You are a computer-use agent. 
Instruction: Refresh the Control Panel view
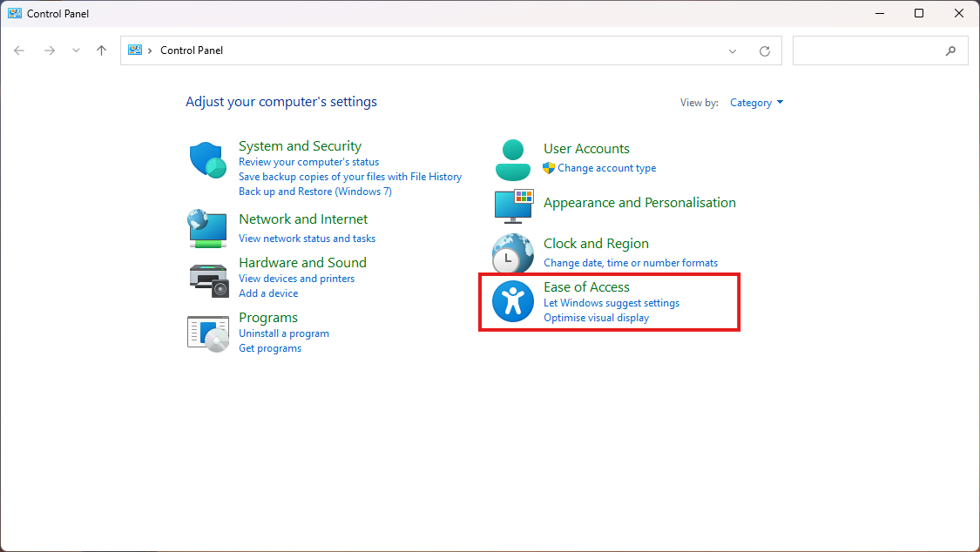click(765, 50)
